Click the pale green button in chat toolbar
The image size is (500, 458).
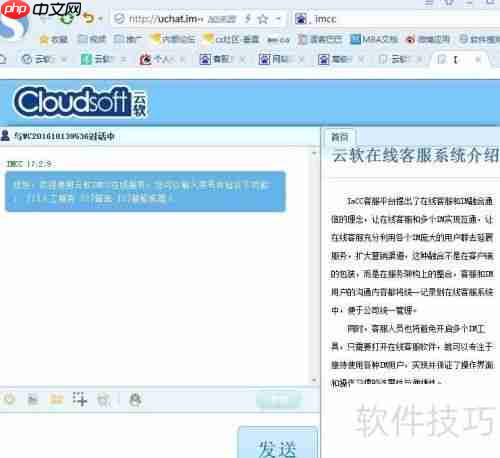(279, 400)
